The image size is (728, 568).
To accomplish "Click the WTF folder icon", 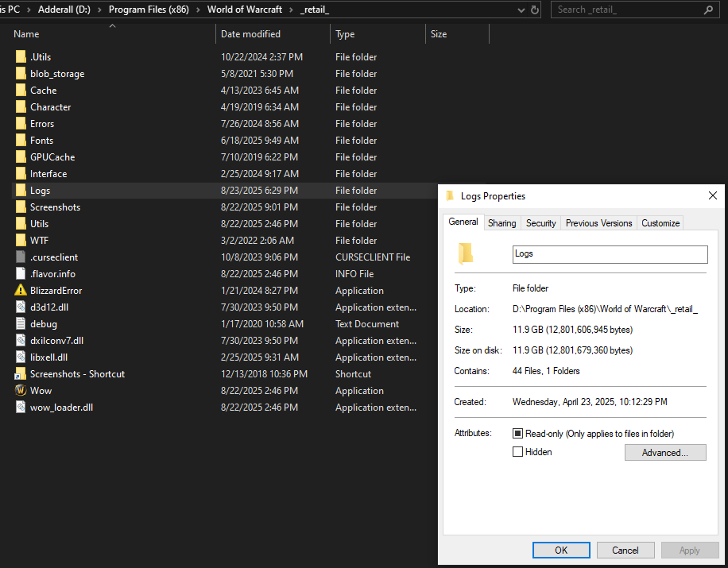I will tap(21, 241).
